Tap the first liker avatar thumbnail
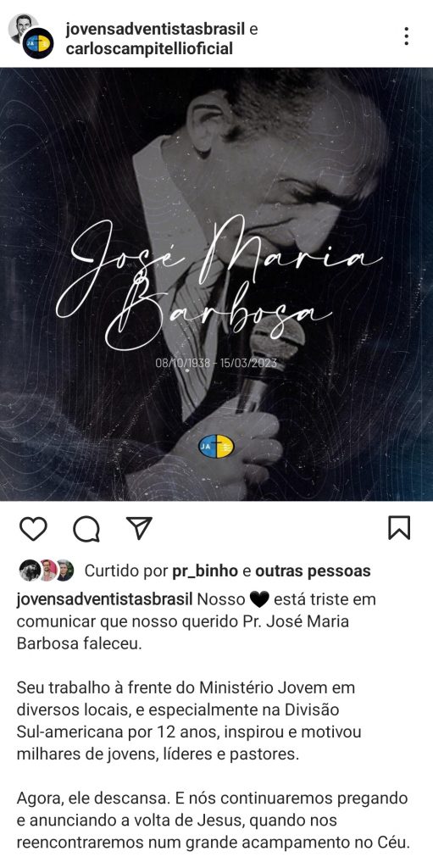The width and height of the screenshot is (433, 868). coord(29,570)
